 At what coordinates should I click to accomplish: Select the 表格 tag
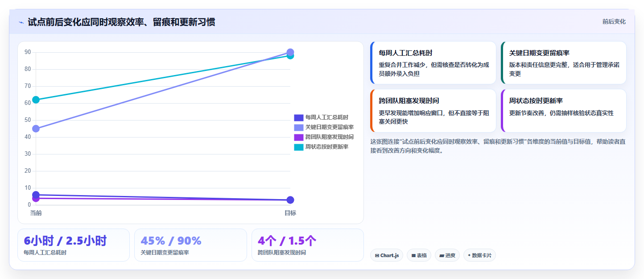click(419, 255)
